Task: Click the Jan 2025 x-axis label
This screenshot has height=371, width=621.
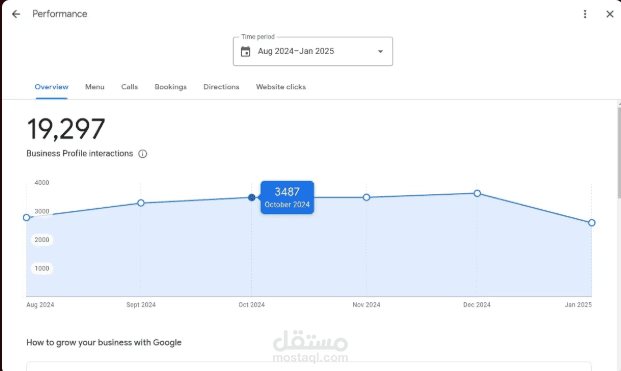Action: click(578, 304)
